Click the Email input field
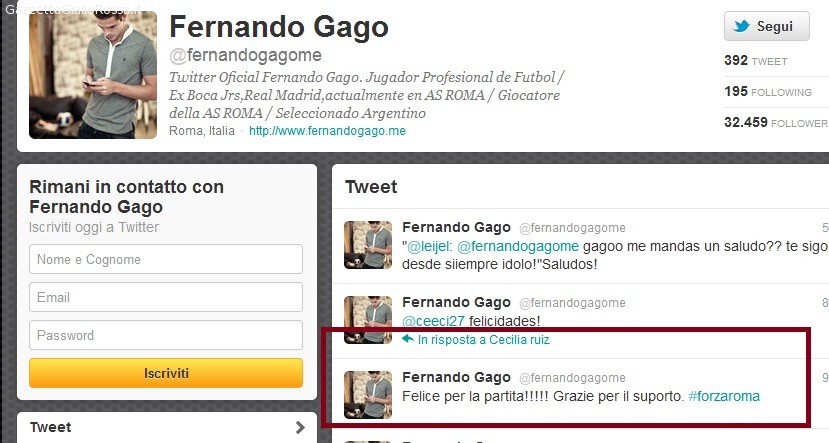Image resolution: width=829 pixels, height=443 pixels. coord(166,297)
